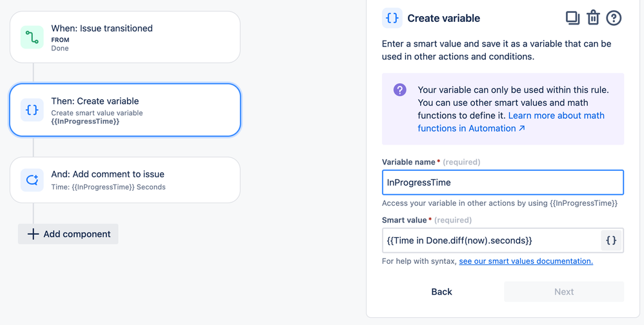Click the Next button
Image resolution: width=644 pixels, height=325 pixels.
pyautogui.click(x=564, y=291)
